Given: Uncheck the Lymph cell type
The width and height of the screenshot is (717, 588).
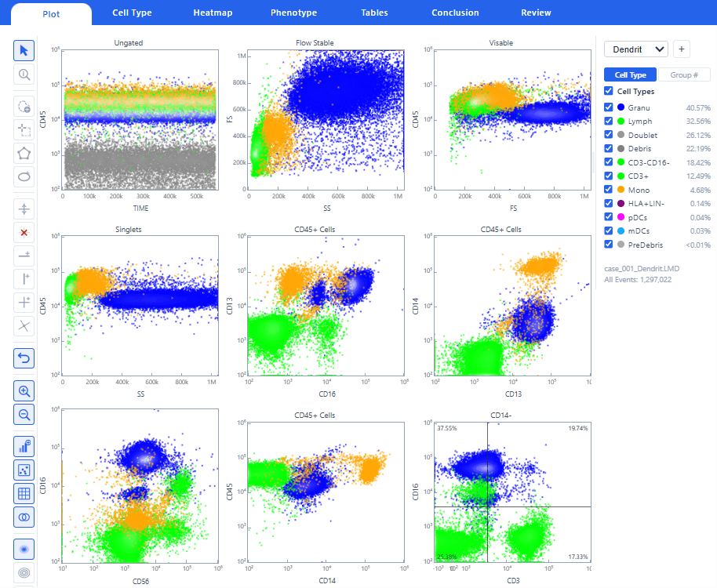Looking at the screenshot, I should click(608, 121).
